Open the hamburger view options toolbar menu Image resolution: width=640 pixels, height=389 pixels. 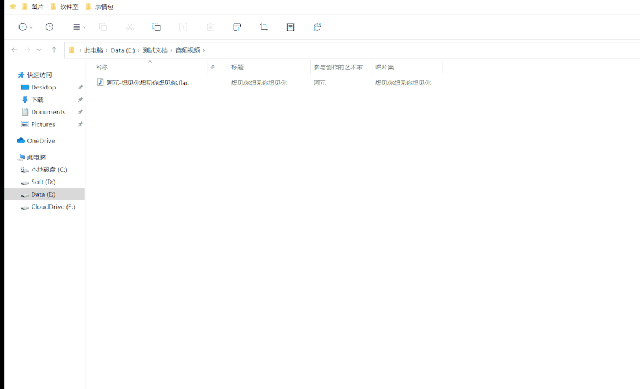[x=78, y=27]
